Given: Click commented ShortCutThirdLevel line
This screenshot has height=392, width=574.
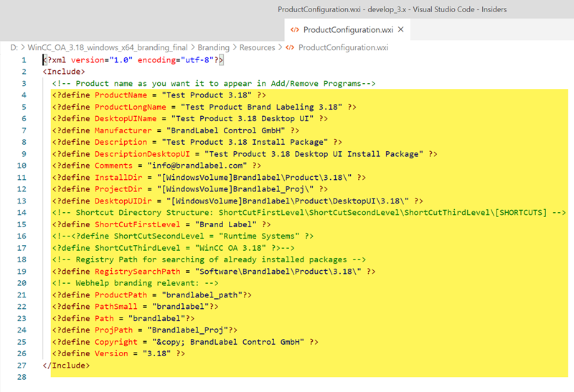Looking at the screenshot, I should 173,248.
